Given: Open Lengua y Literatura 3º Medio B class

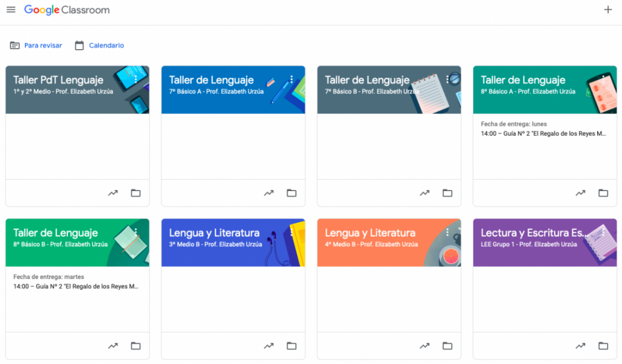Looking at the screenshot, I should click(x=214, y=233).
